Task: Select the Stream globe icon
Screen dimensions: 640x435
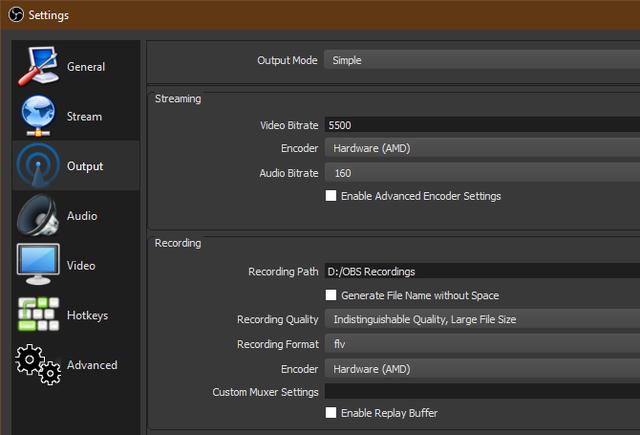Action: pyautogui.click(x=38, y=116)
